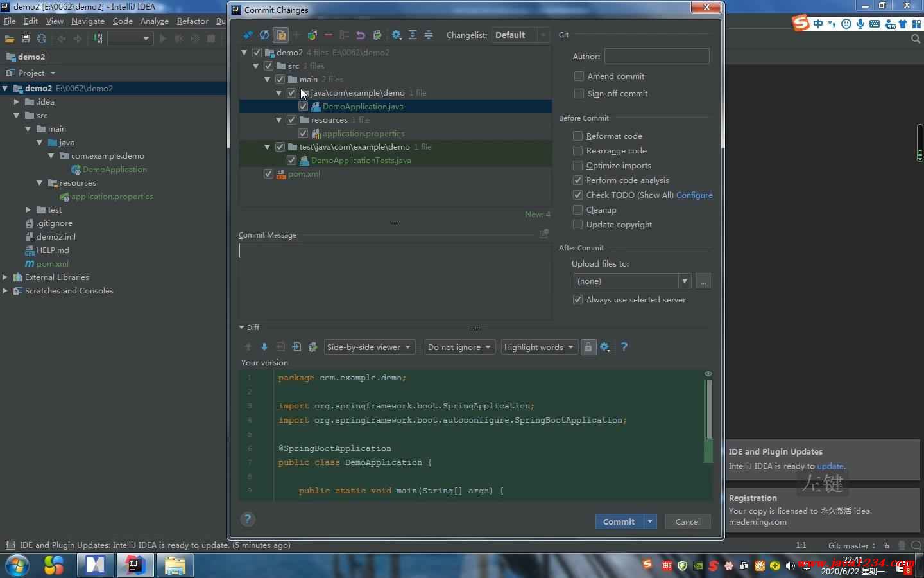Check the Reformat code option

tap(577, 136)
